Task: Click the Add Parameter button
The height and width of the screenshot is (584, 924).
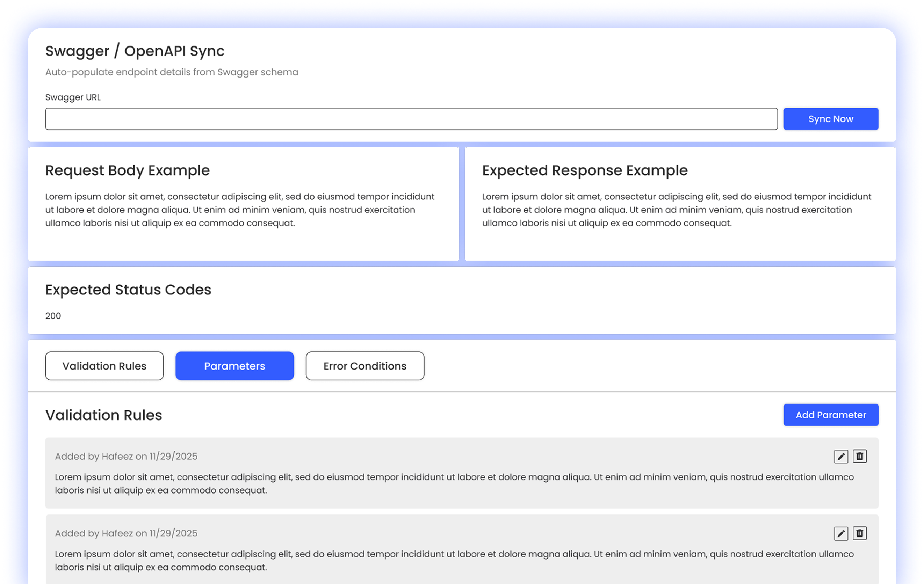Action: coord(831,415)
